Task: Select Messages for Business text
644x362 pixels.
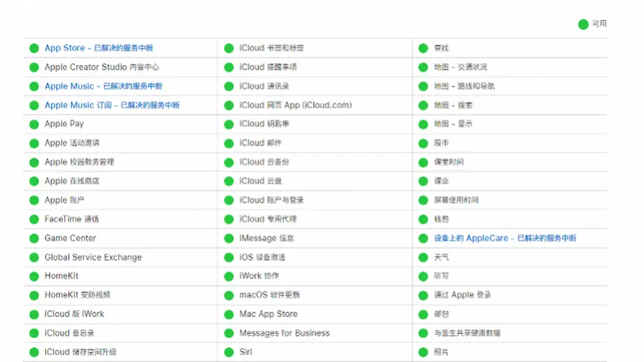Action: [284, 333]
